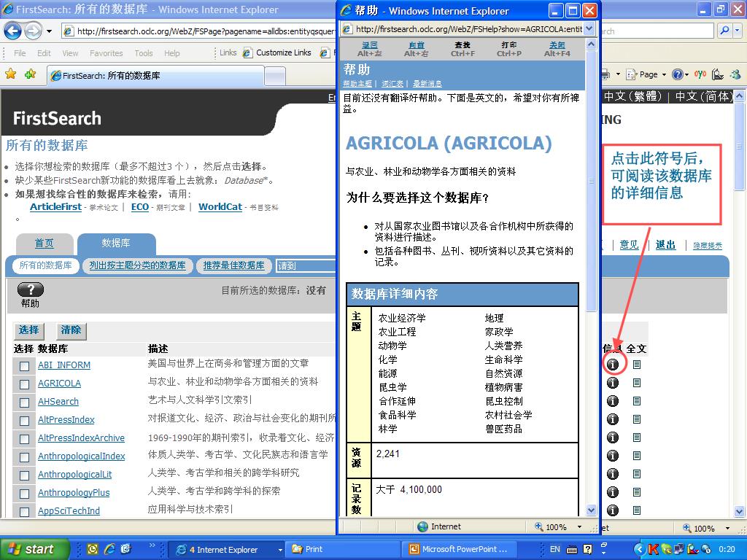Click the help popup vertical scrollbar thumb

(591, 181)
